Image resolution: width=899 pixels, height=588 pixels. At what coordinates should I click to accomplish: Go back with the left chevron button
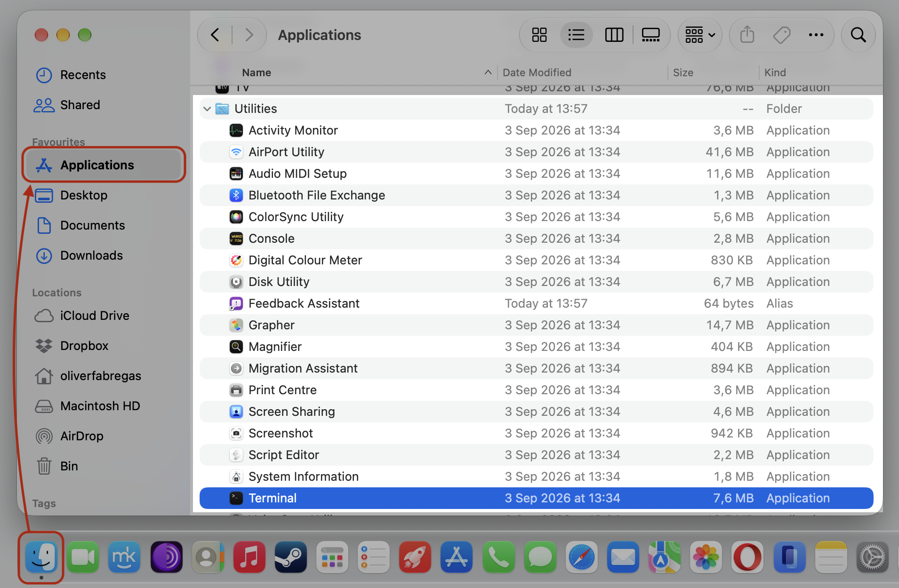(x=215, y=35)
